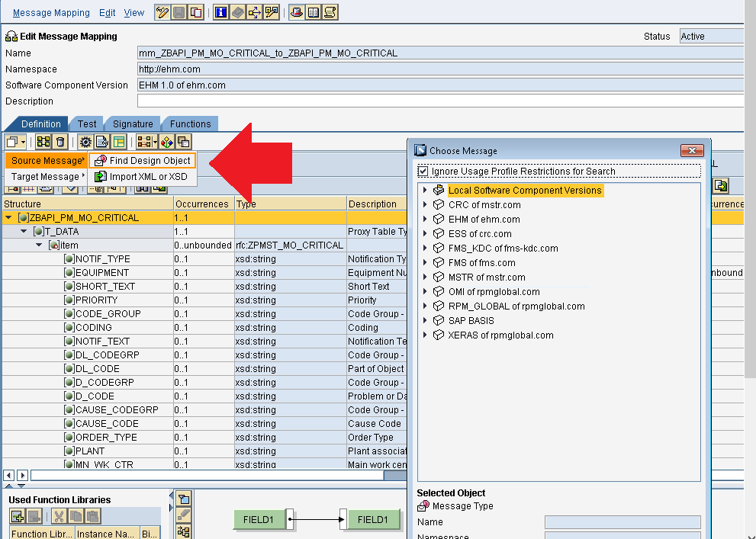Switch to the Test tab
This screenshot has width=756, height=539.
[86, 124]
